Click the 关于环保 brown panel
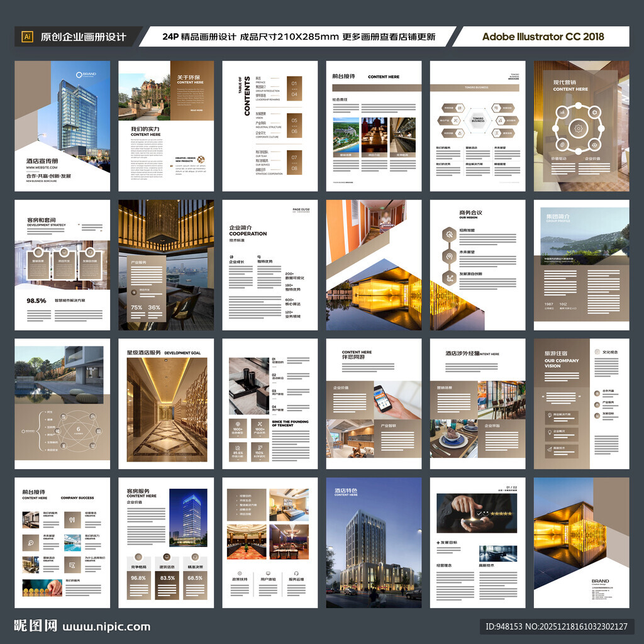The height and width of the screenshot is (644, 644). coord(192,91)
